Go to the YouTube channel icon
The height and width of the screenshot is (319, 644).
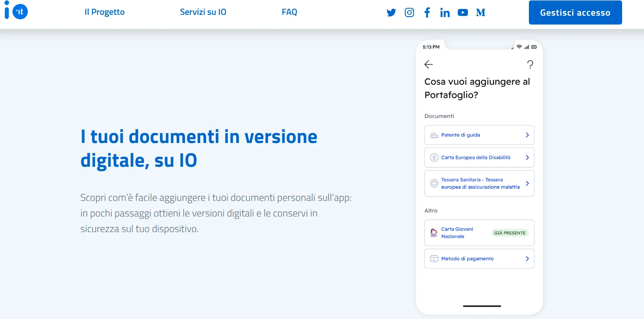(462, 13)
